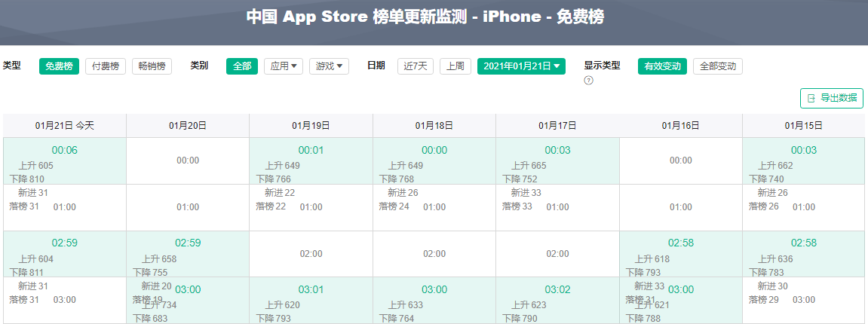Click 上升 605 in the 00:06 cell
868x324 pixels.
click(36, 166)
